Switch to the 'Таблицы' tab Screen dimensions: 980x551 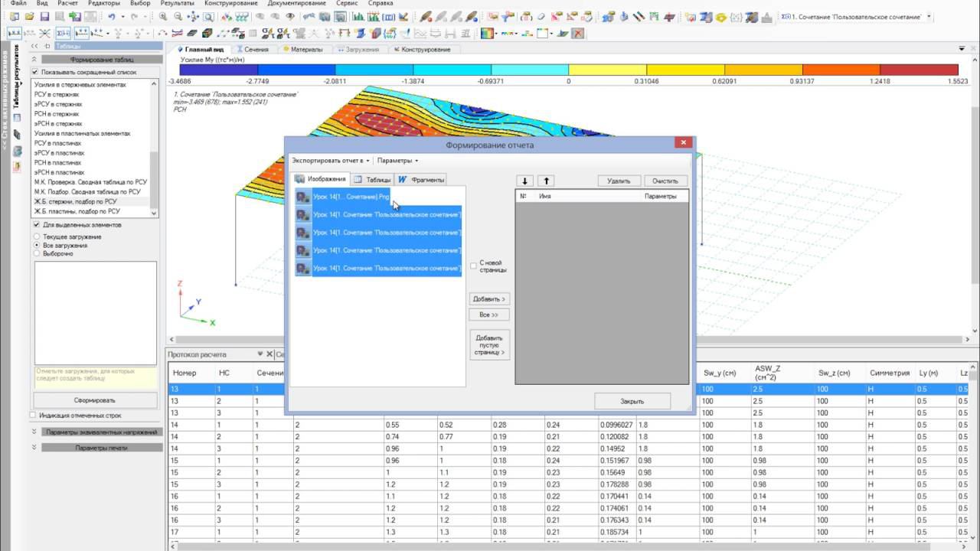pyautogui.click(x=372, y=180)
